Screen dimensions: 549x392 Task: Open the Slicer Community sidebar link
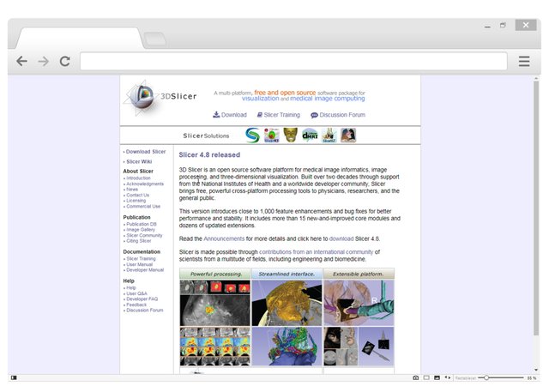click(144, 235)
